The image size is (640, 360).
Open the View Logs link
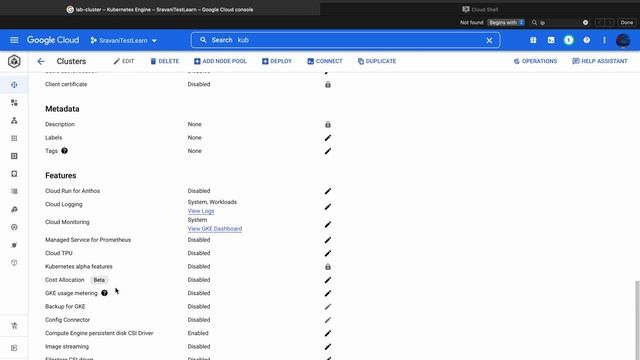click(x=201, y=211)
